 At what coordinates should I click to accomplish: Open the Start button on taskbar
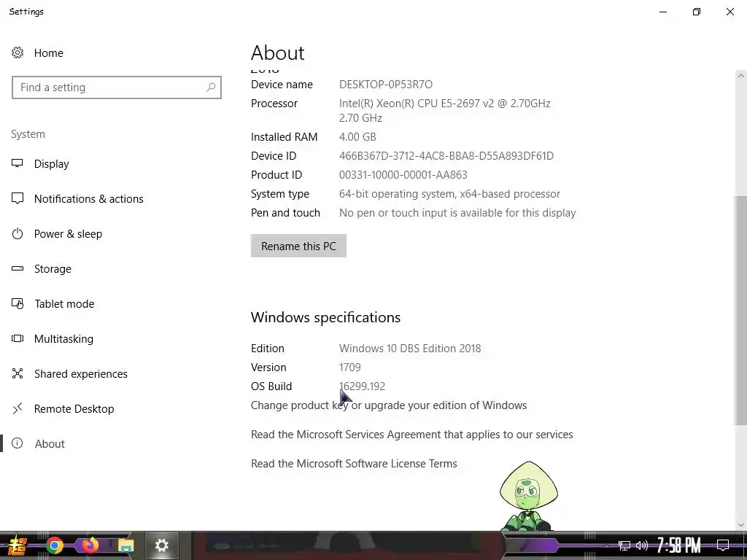click(17, 545)
